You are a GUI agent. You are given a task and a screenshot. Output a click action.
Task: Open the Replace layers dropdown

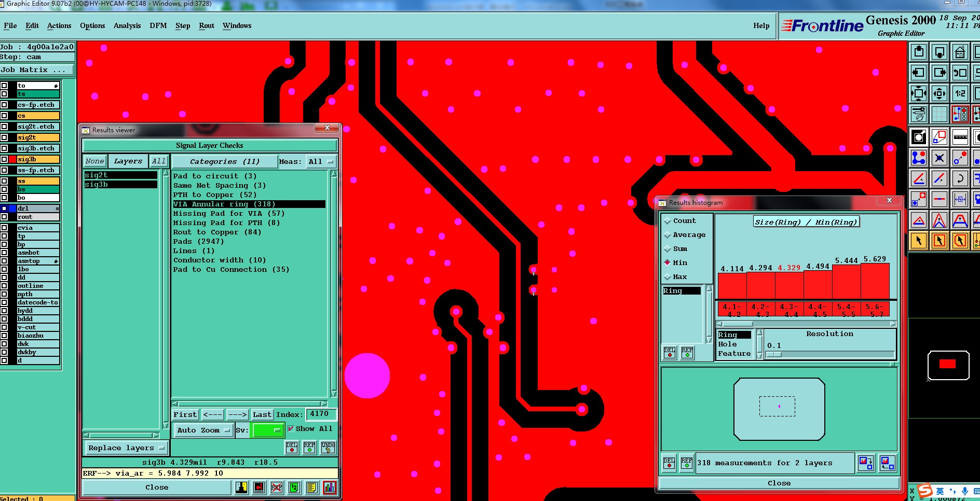pos(126,448)
